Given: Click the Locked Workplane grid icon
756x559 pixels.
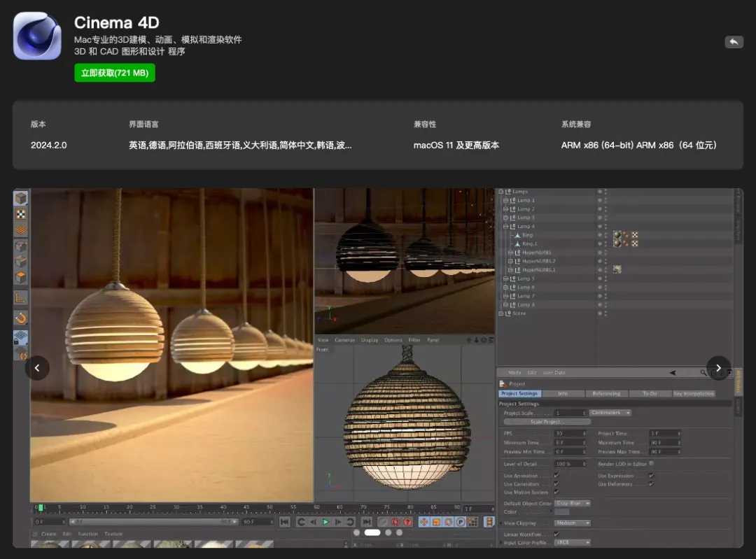Looking at the screenshot, I should [21, 337].
